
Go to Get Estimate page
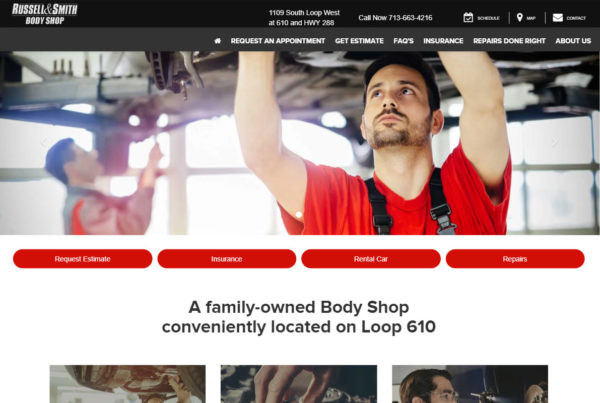pyautogui.click(x=359, y=41)
